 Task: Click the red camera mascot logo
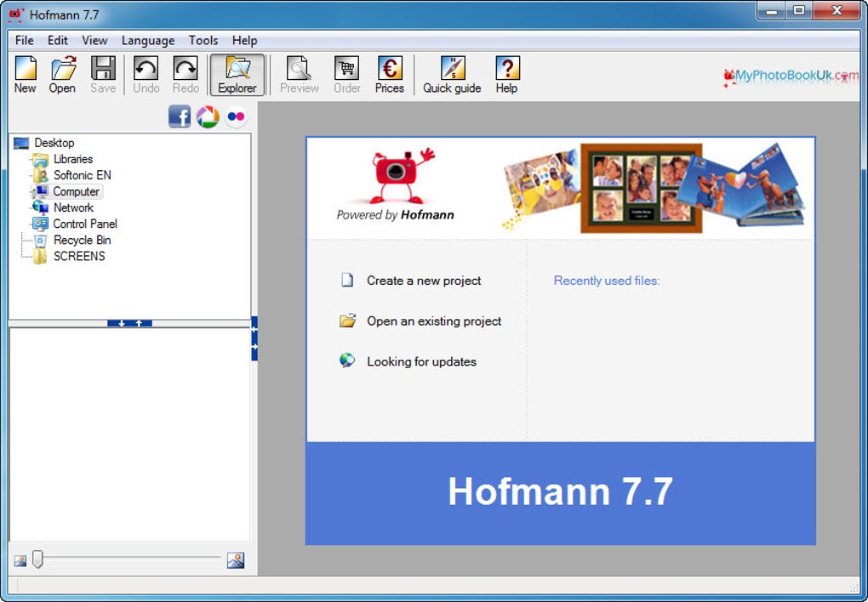coord(403,175)
